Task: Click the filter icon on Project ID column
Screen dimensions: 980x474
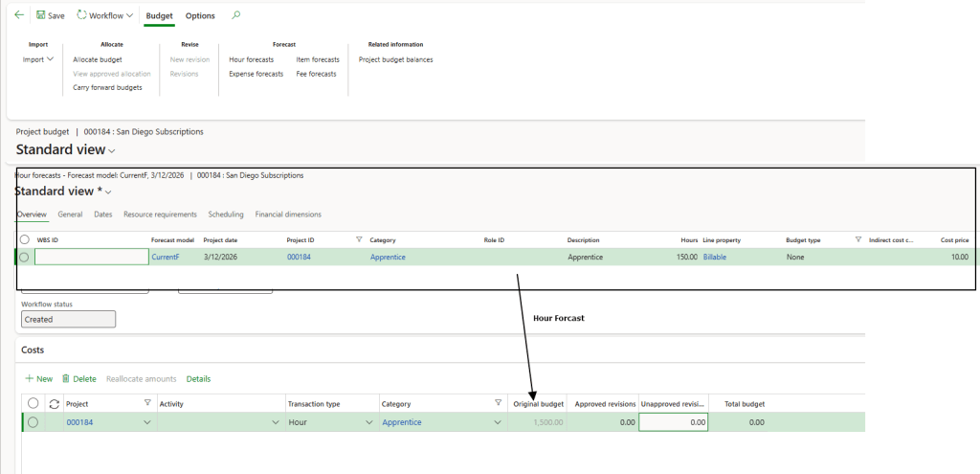Action: pos(359,239)
